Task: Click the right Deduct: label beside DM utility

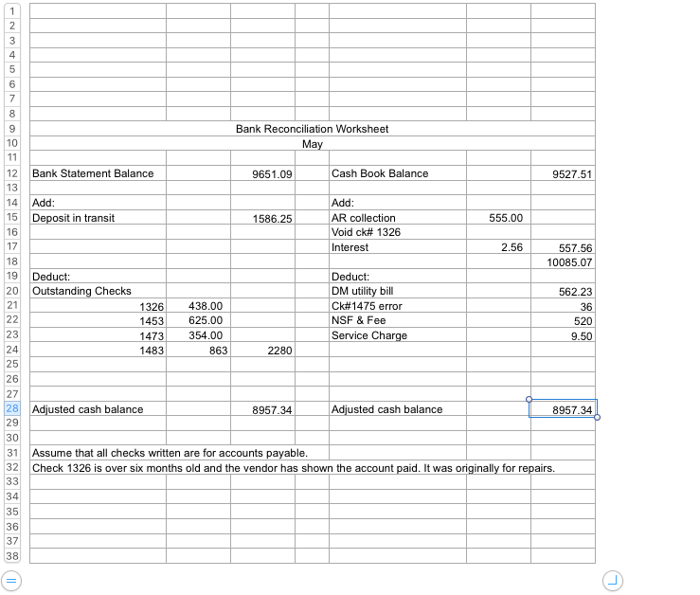Action: tap(397, 276)
